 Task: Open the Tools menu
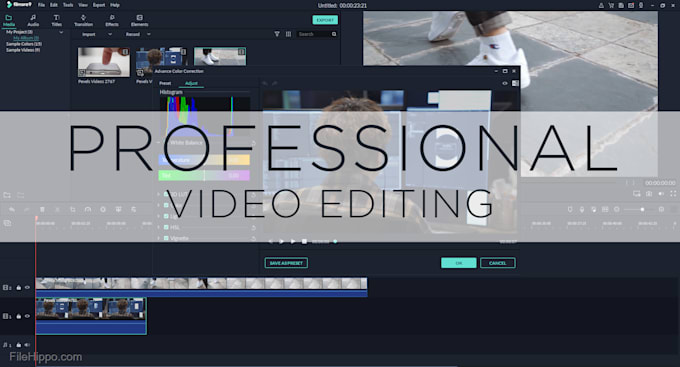coord(68,5)
